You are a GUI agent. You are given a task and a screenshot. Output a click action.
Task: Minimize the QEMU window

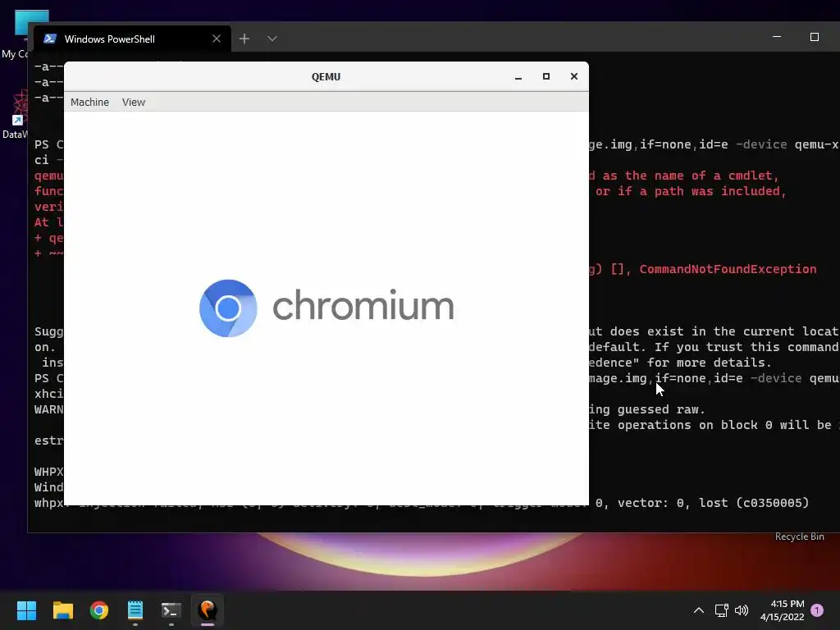point(518,76)
